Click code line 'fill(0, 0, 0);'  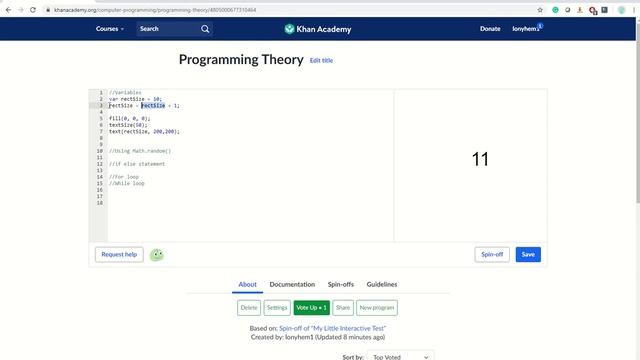point(129,119)
